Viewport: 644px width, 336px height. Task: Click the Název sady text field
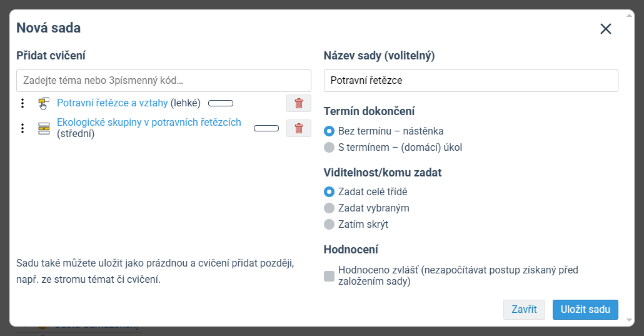[471, 81]
